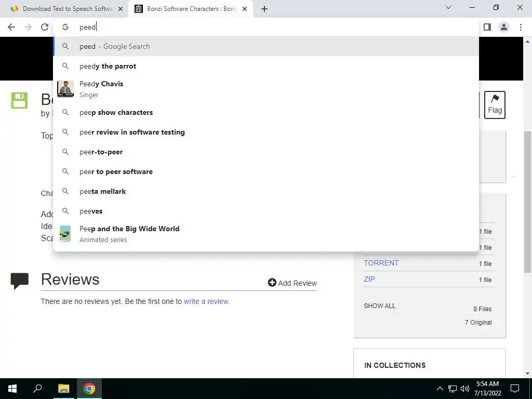This screenshot has width=532, height=399.
Task: Click the search icon beside 'peedy the parrot'
Action: [x=65, y=66]
